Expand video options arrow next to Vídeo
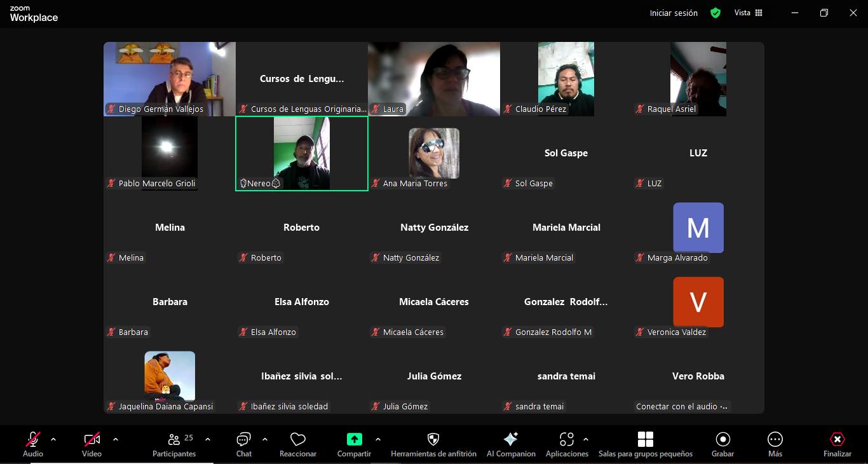The image size is (868, 464). tap(115, 439)
